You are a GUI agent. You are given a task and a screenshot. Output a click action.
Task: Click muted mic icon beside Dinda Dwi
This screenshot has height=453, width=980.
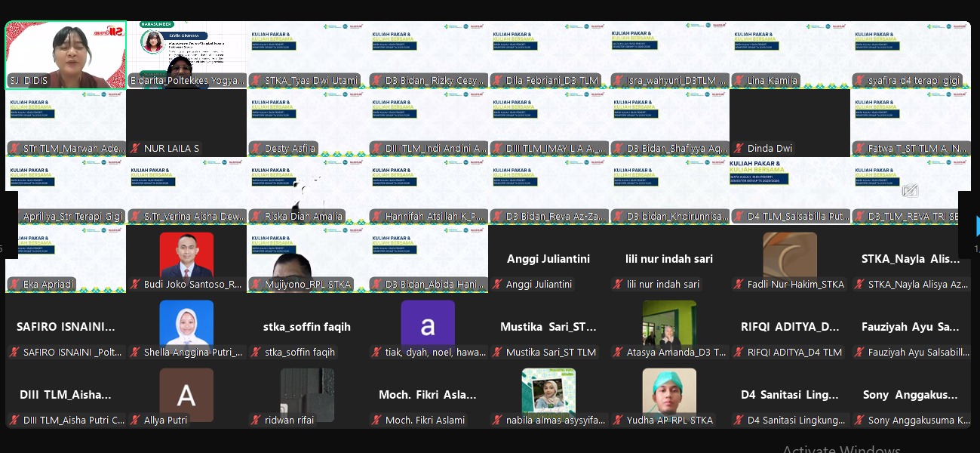739,149
